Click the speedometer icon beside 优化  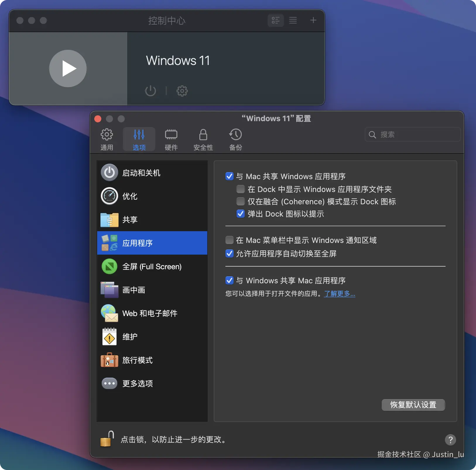[109, 196]
